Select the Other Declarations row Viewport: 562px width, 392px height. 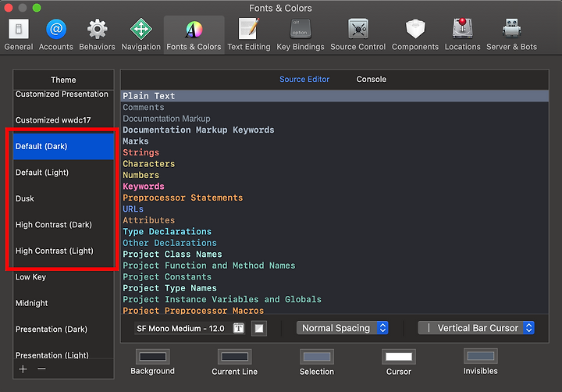(x=335, y=243)
